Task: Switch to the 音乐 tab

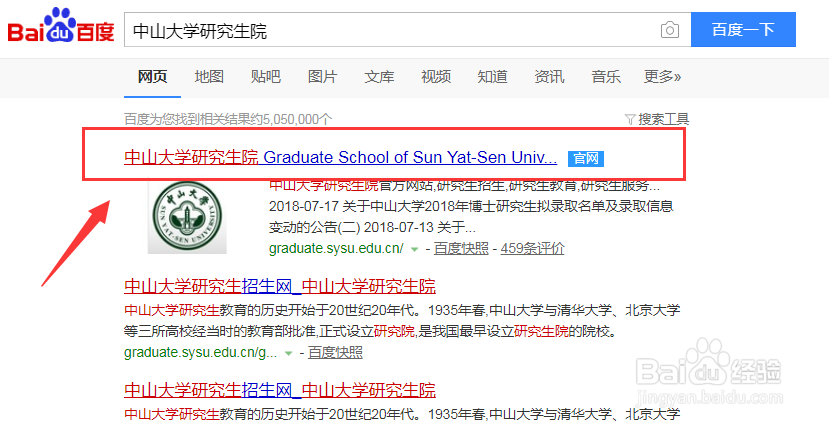Action: pos(605,77)
